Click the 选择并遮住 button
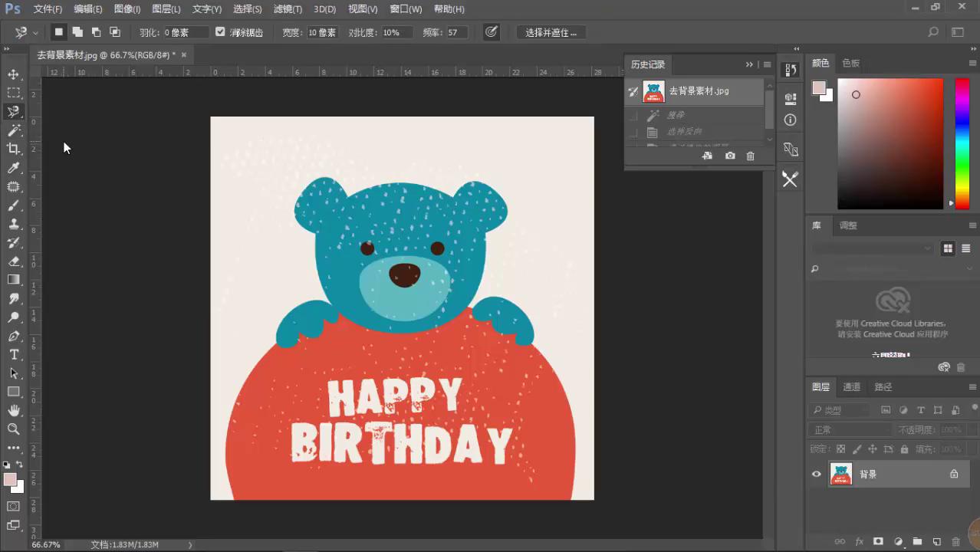 (551, 32)
